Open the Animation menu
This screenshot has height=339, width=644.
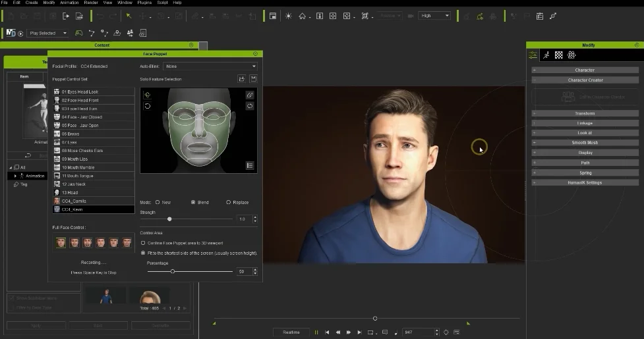coord(69,3)
